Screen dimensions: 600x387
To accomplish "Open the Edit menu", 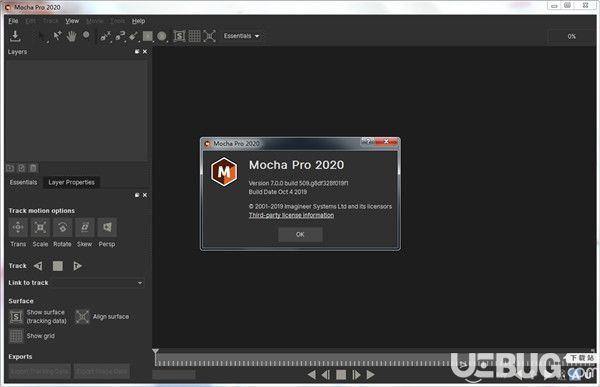I will (x=31, y=21).
